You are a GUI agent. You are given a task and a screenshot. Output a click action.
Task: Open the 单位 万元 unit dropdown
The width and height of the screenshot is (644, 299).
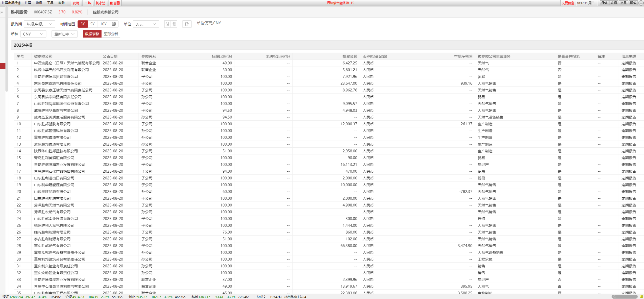pos(146,24)
